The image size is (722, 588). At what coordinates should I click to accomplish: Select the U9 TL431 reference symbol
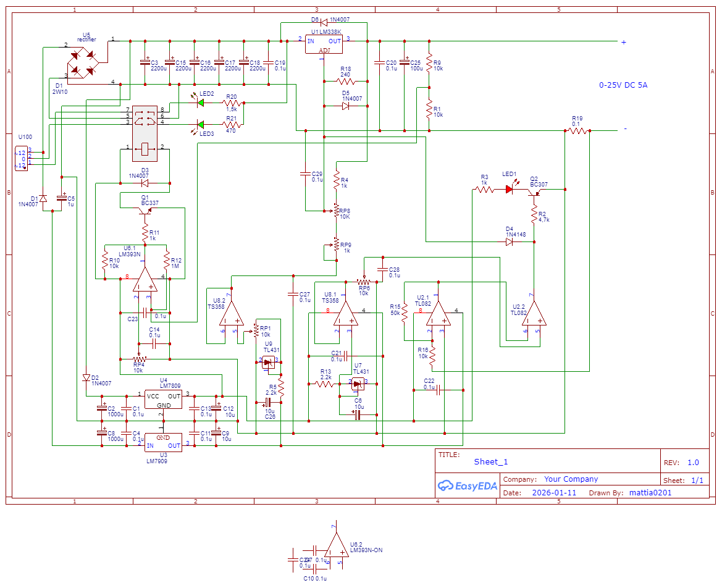pos(269,363)
